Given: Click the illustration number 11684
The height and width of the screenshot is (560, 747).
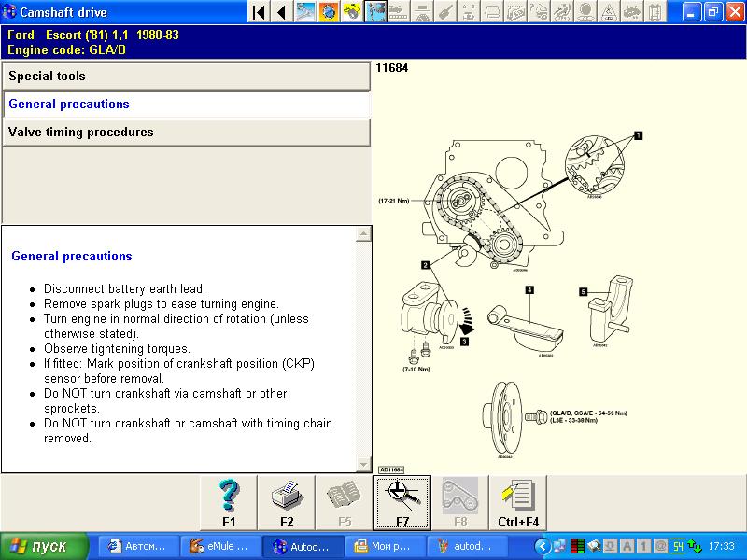Looking at the screenshot, I should (x=392, y=68).
